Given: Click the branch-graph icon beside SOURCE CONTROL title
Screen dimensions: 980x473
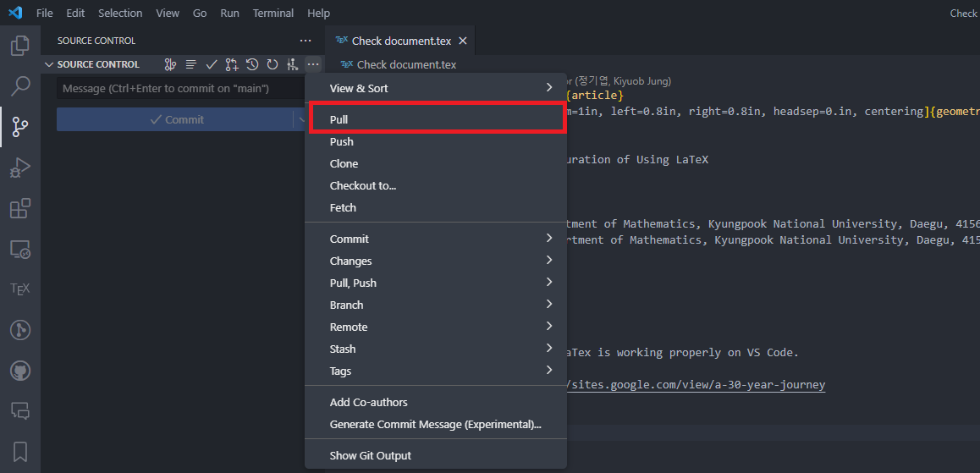Looking at the screenshot, I should click(171, 64).
